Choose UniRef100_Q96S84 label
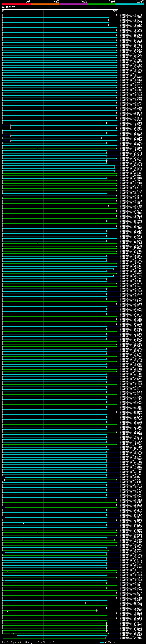Viewport: 146px width, 644px height. (131, 113)
